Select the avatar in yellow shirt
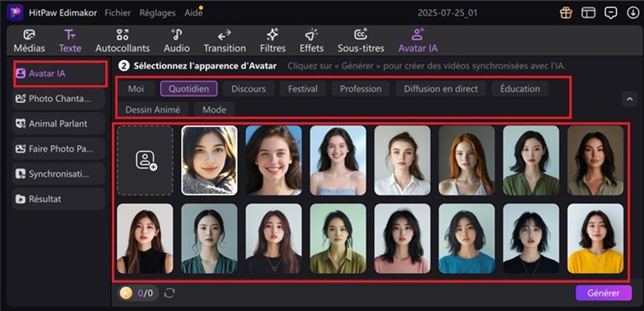This screenshot has width=644, height=311. tap(595, 238)
